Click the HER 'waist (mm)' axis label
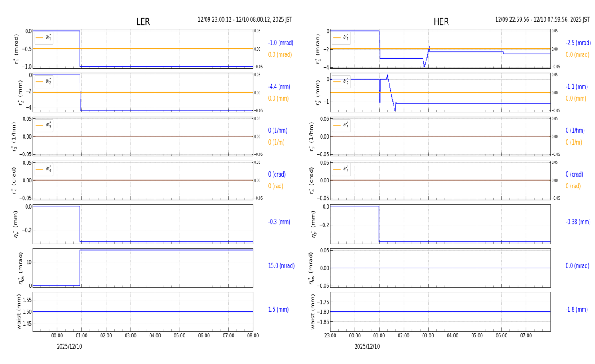 click(x=313, y=312)
